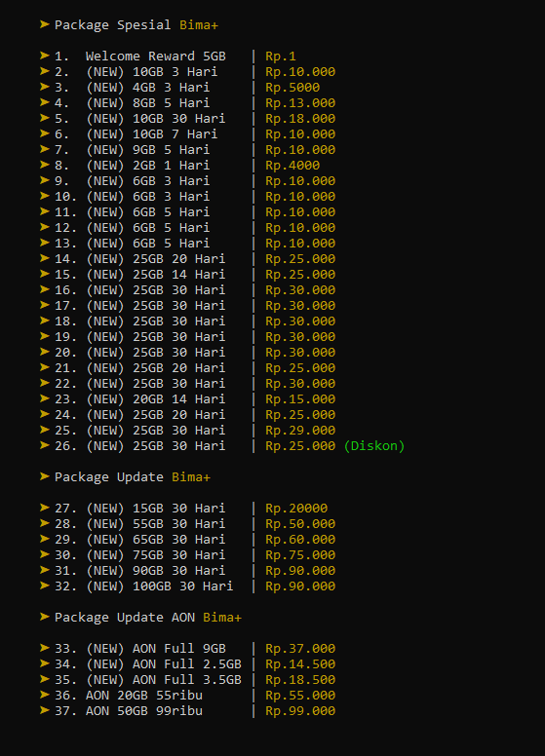
Task: Select the "Rp.14.500" price of row 34
Action: [x=300, y=664]
